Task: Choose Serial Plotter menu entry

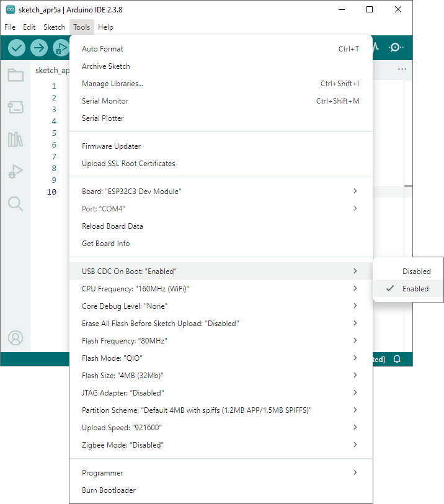Action: coord(221,118)
